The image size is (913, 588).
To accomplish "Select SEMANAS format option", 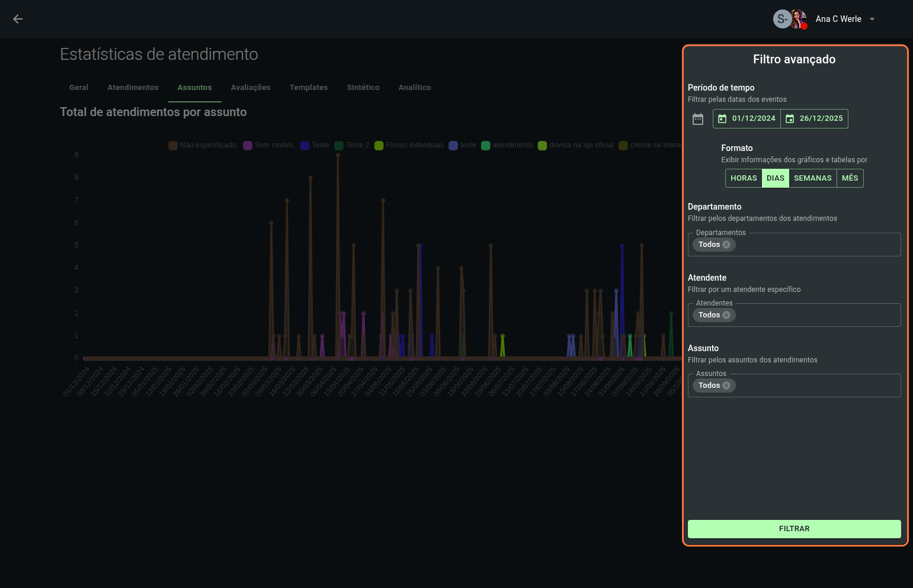I will point(812,178).
